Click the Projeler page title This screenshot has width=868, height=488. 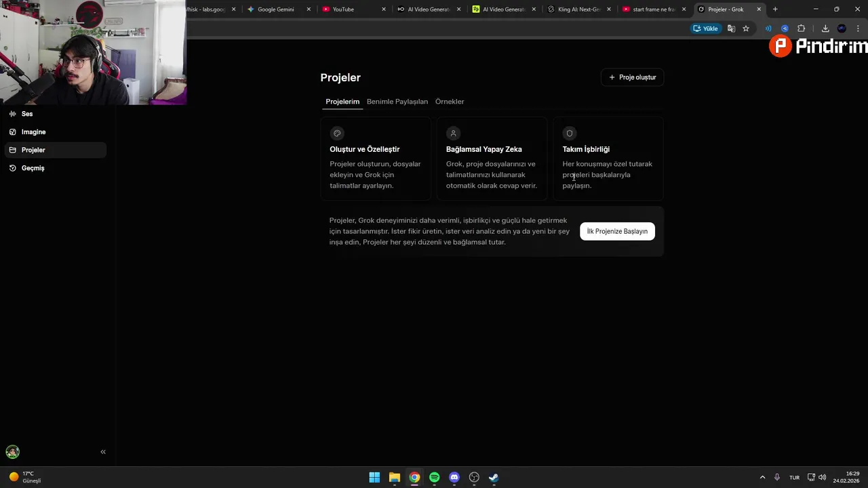click(340, 78)
